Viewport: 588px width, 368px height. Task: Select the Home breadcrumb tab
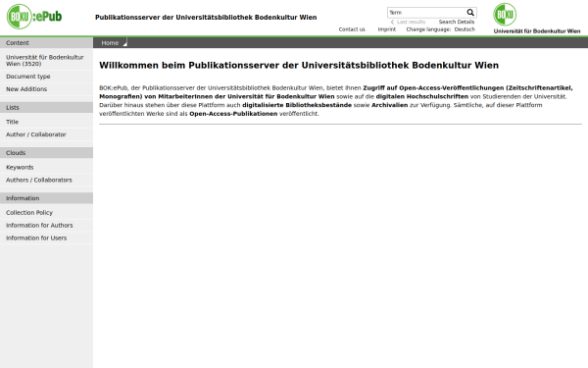(x=110, y=43)
